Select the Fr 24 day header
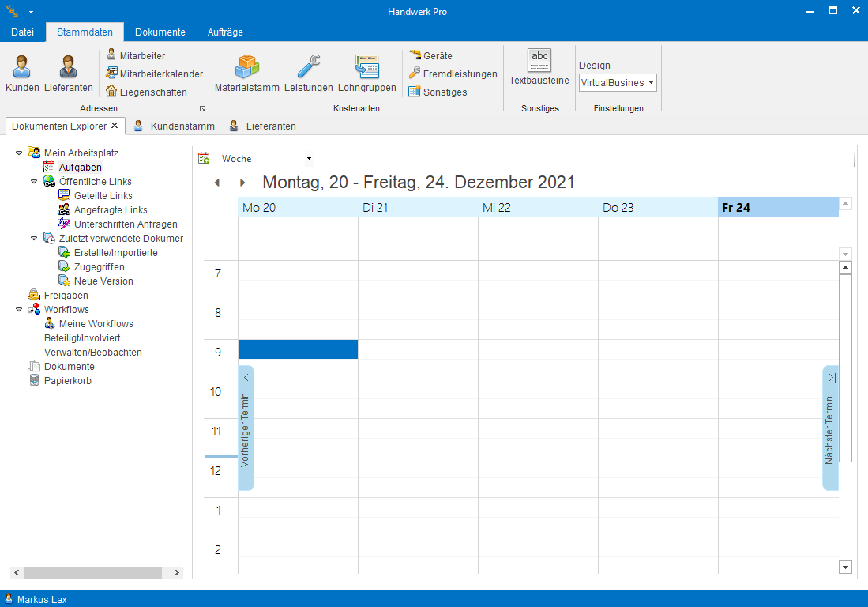This screenshot has height=607, width=868. (778, 208)
